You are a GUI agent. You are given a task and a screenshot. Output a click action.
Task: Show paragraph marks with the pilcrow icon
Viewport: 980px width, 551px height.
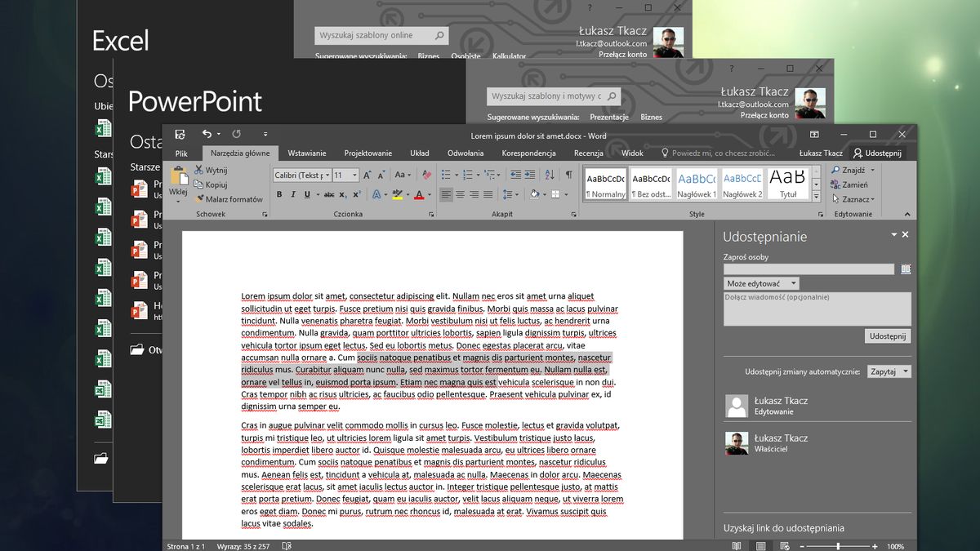click(568, 175)
